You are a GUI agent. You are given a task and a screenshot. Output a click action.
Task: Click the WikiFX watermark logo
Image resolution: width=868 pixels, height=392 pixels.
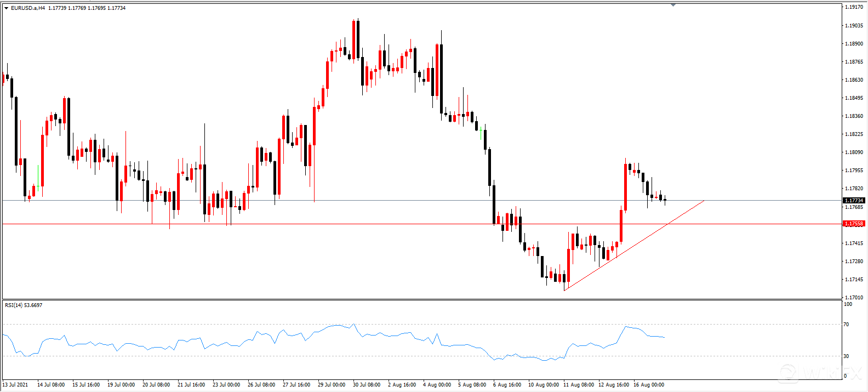(816, 373)
